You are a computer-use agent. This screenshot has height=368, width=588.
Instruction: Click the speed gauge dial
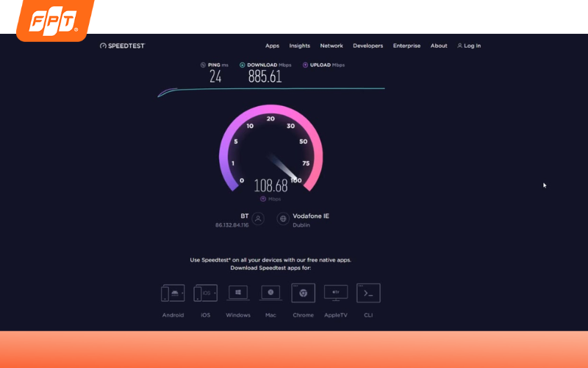[x=270, y=148]
